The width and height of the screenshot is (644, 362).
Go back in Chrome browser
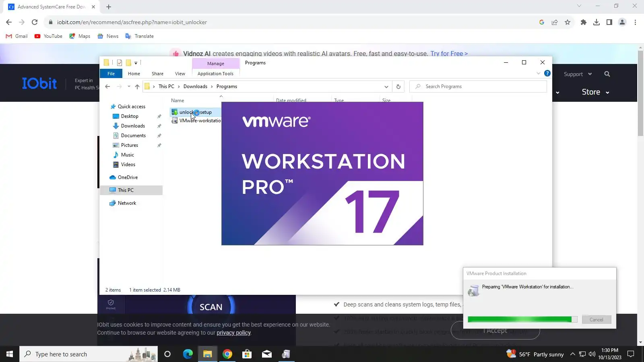point(9,22)
